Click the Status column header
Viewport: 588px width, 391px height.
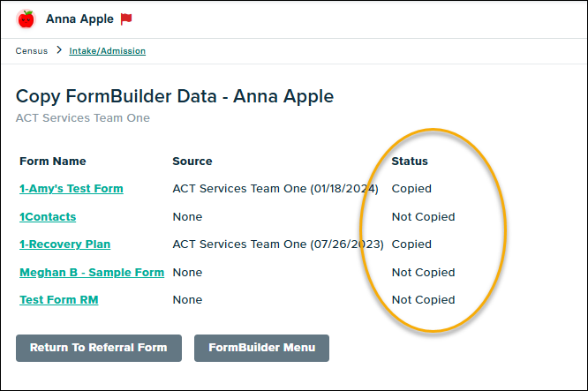(x=410, y=162)
